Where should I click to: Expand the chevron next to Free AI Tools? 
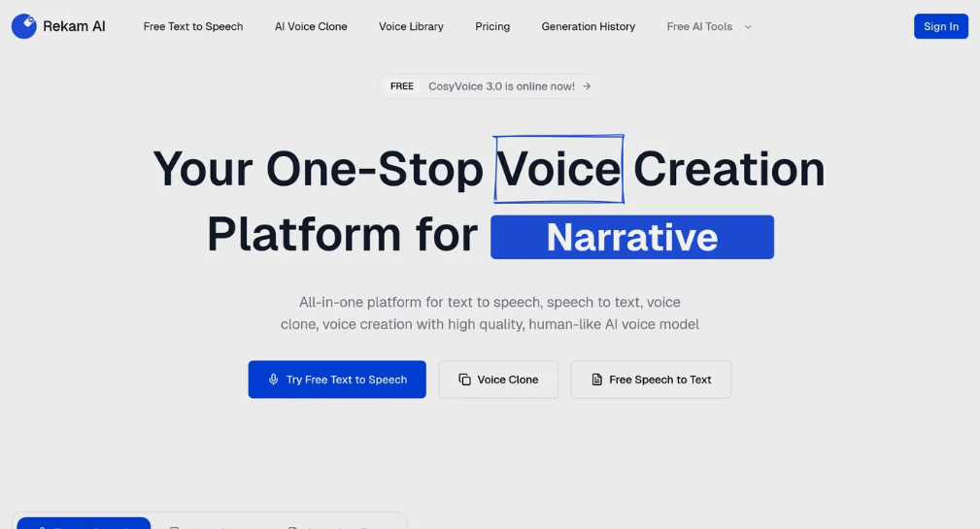[x=748, y=27]
